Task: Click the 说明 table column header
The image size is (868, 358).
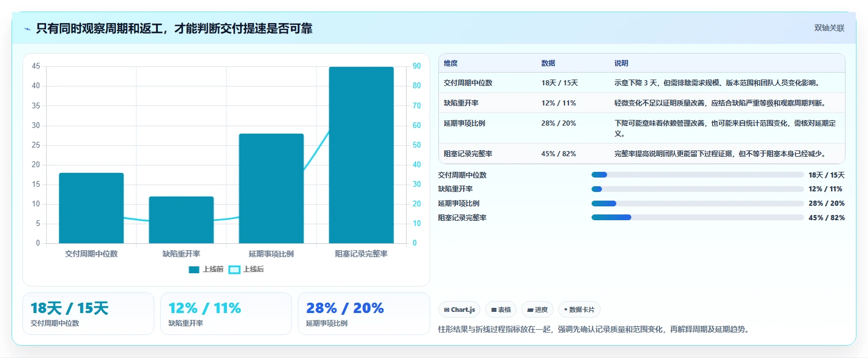Action: point(621,63)
